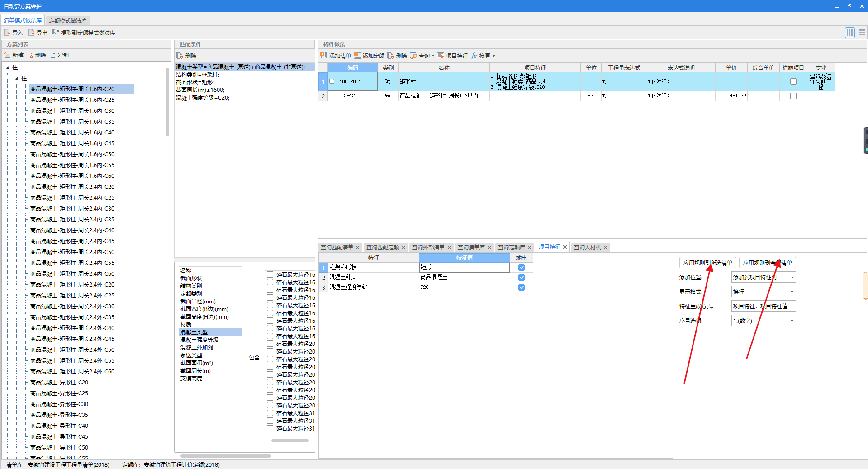Click the 换算 fx toolbar icon
This screenshot has width=868, height=469.
pos(474,56)
